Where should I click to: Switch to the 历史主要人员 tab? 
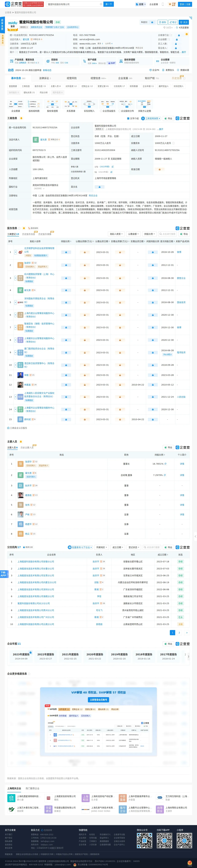27,447
